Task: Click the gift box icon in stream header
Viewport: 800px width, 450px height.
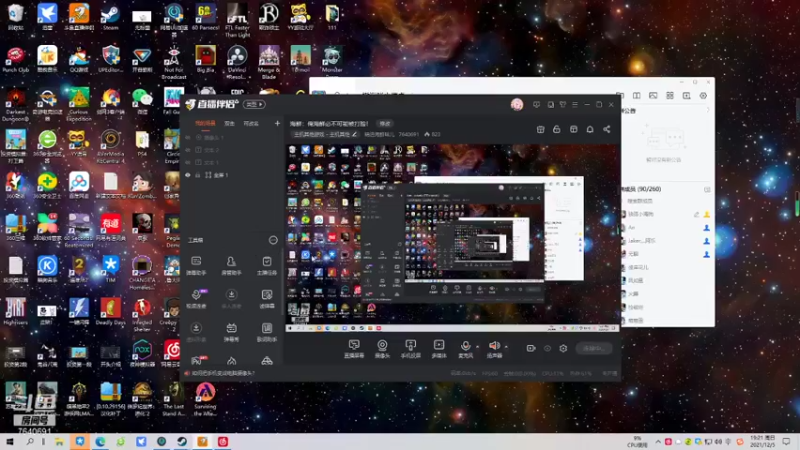Action: tap(540, 130)
